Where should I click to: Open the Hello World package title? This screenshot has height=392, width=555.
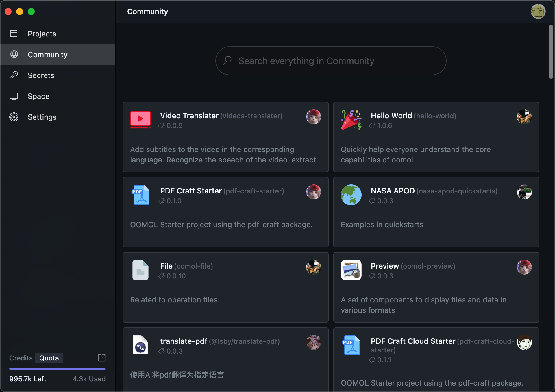(391, 116)
